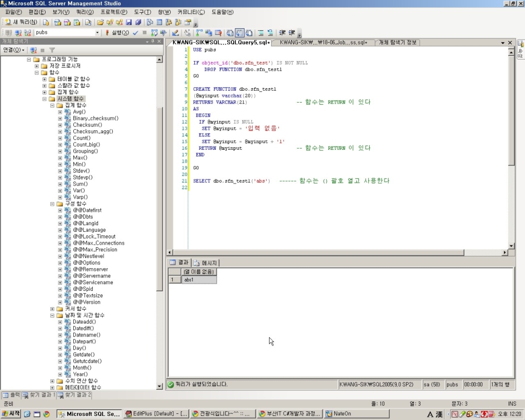Collapse the 구성 함수 folder

[52, 204]
